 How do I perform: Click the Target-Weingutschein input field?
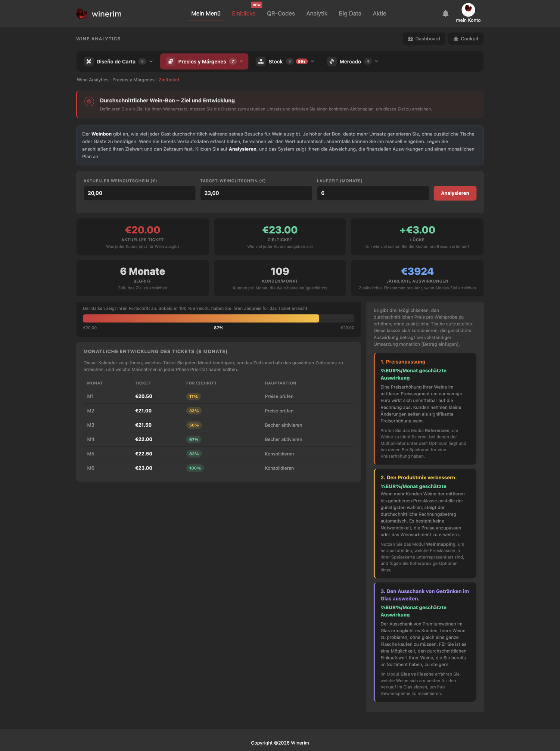tap(256, 193)
